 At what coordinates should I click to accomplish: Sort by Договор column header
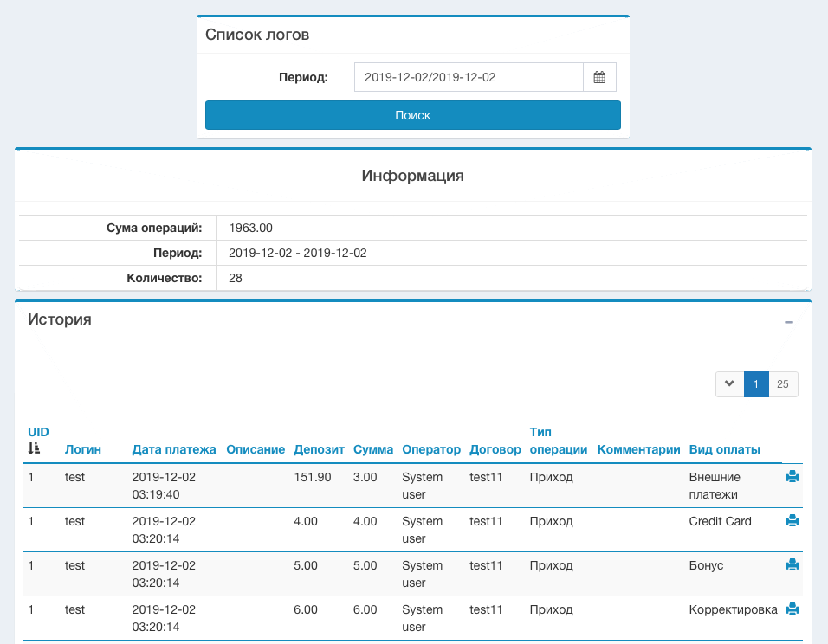point(495,449)
